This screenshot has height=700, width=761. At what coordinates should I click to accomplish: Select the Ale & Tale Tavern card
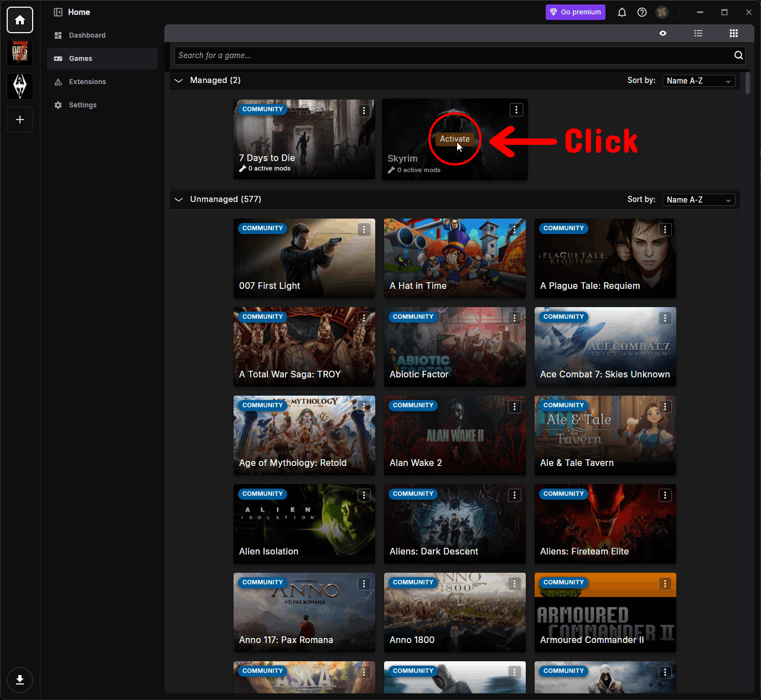[x=605, y=435]
